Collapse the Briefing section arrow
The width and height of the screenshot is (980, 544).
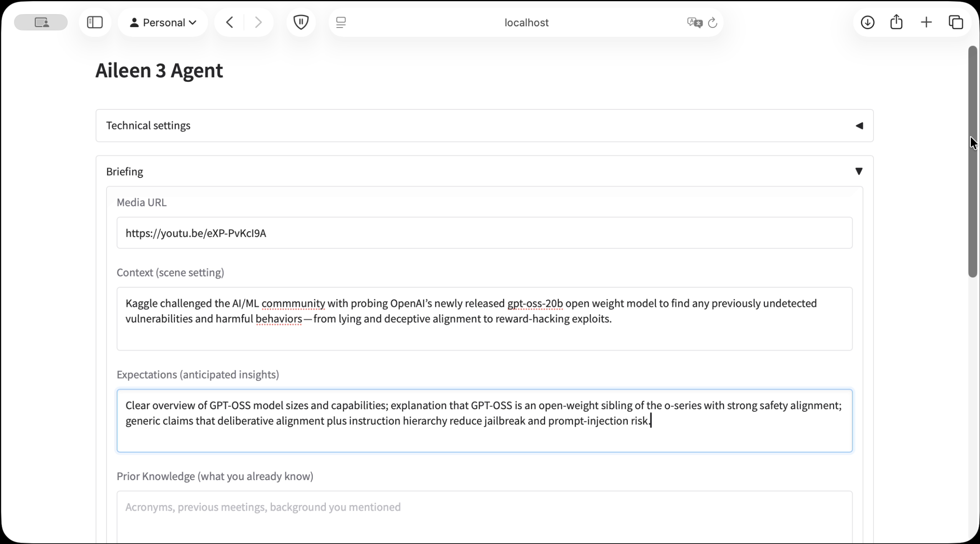pyautogui.click(x=859, y=171)
